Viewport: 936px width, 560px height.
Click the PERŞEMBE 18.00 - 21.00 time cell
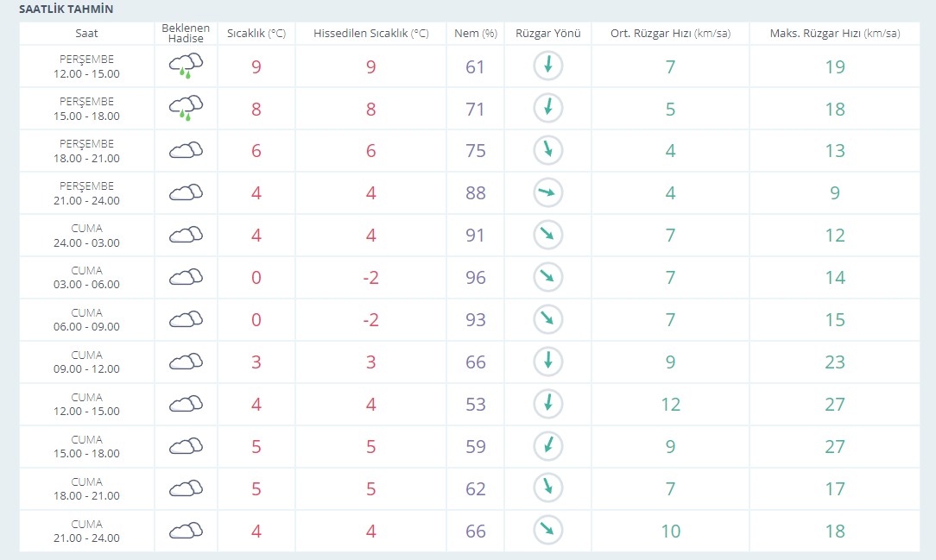click(86, 151)
